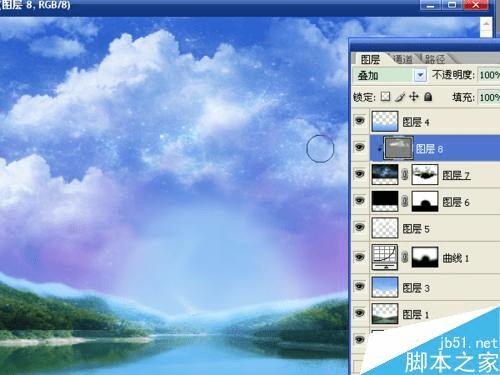Switch to the 通道 tab

403,59
